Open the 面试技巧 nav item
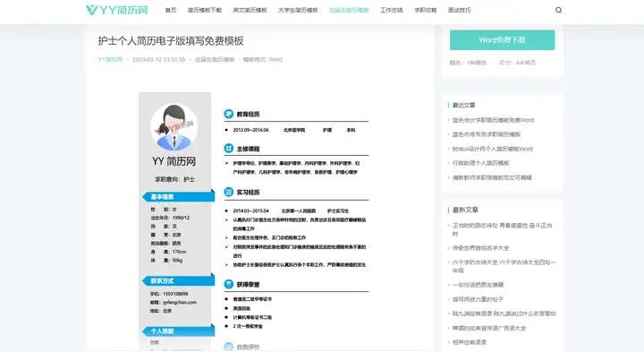Image resolution: width=644 pixels, height=352 pixels. tap(459, 10)
